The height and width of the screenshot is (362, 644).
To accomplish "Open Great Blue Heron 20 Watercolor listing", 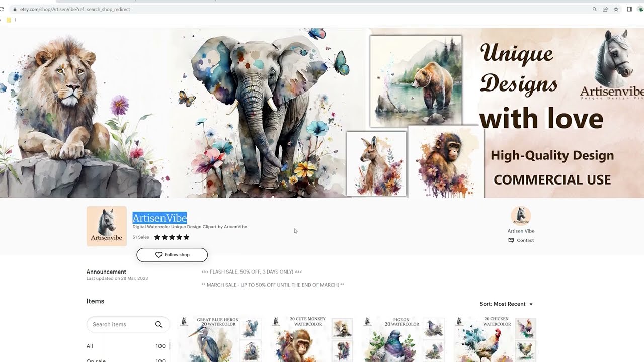I will click(x=219, y=339).
